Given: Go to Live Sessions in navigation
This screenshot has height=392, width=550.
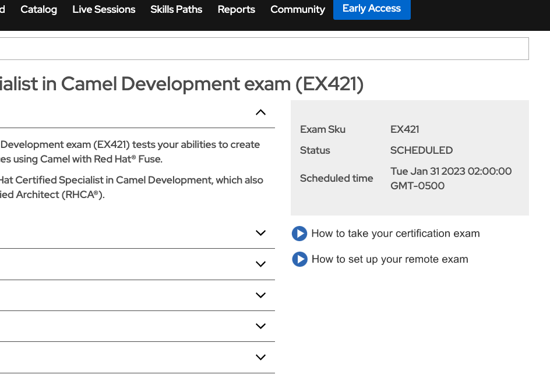Looking at the screenshot, I should (104, 9).
